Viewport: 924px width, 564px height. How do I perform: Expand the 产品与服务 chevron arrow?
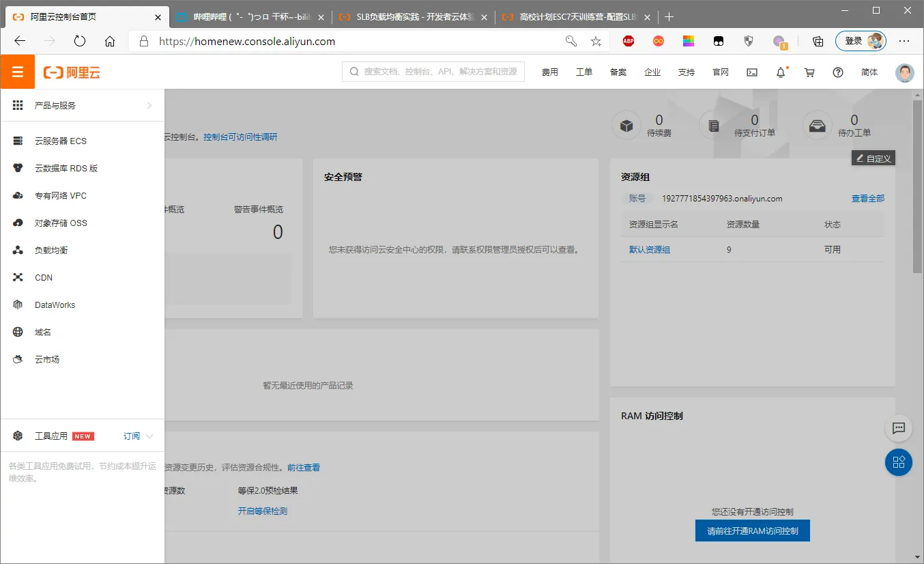point(149,105)
